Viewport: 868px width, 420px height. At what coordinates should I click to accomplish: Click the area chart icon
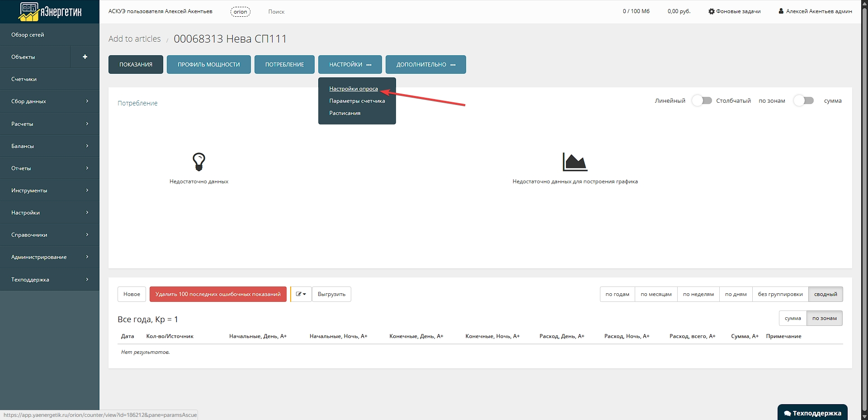575,162
